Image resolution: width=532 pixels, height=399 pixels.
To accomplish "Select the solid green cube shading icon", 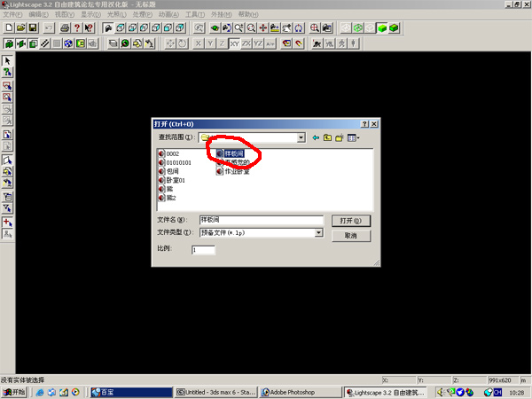I will pos(382,27).
